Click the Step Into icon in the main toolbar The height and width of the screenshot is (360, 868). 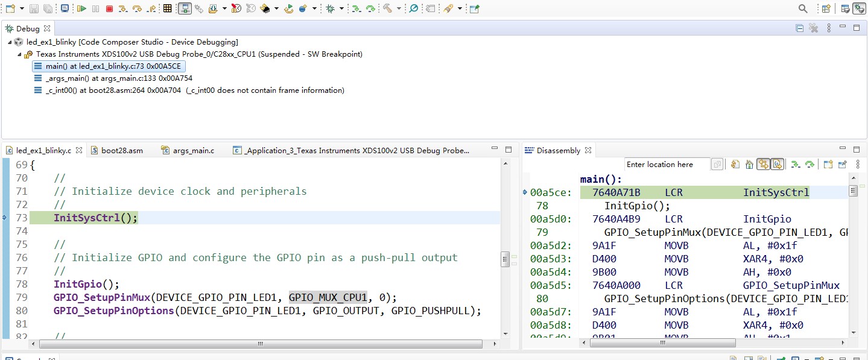(123, 8)
